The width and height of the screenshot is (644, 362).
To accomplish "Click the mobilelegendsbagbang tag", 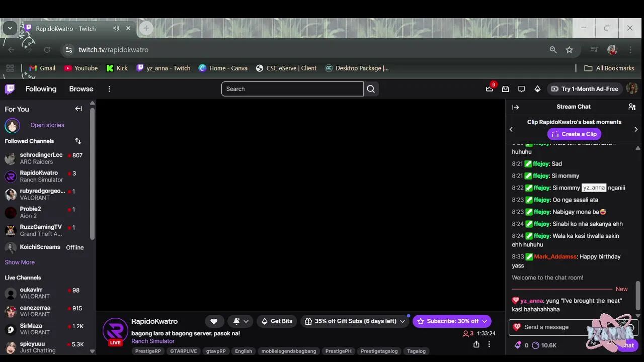I will [x=289, y=351].
